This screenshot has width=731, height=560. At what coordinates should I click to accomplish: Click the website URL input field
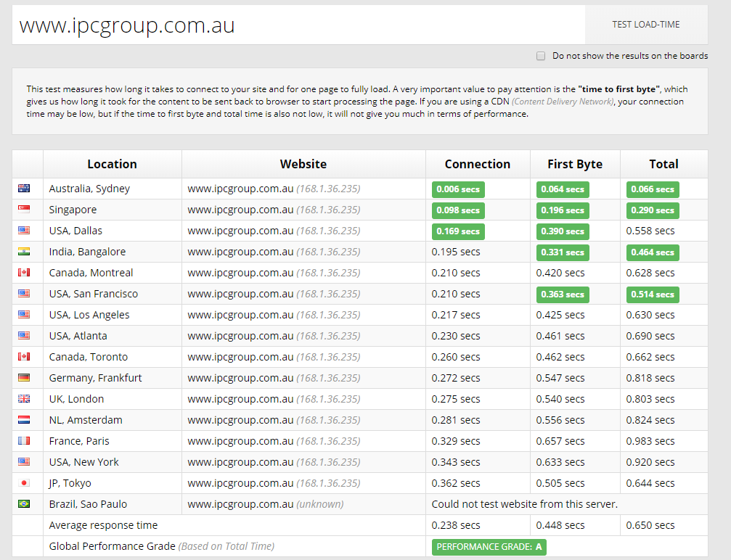[x=298, y=25]
